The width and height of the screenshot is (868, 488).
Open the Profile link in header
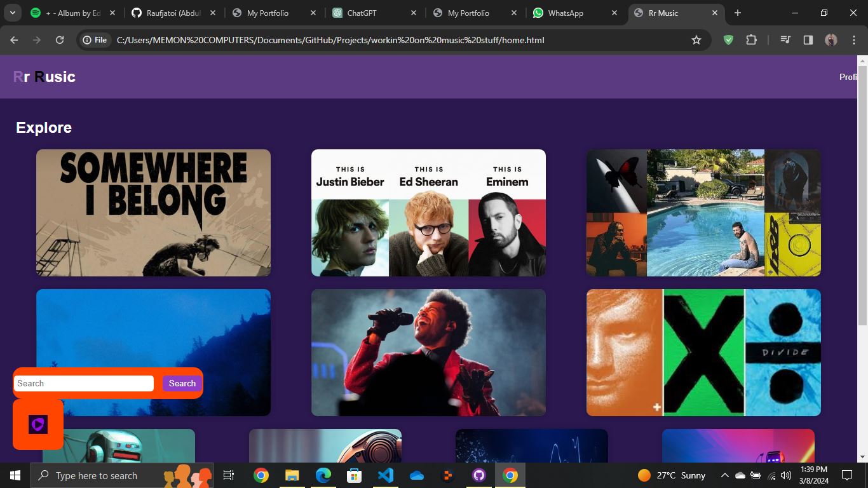click(848, 77)
